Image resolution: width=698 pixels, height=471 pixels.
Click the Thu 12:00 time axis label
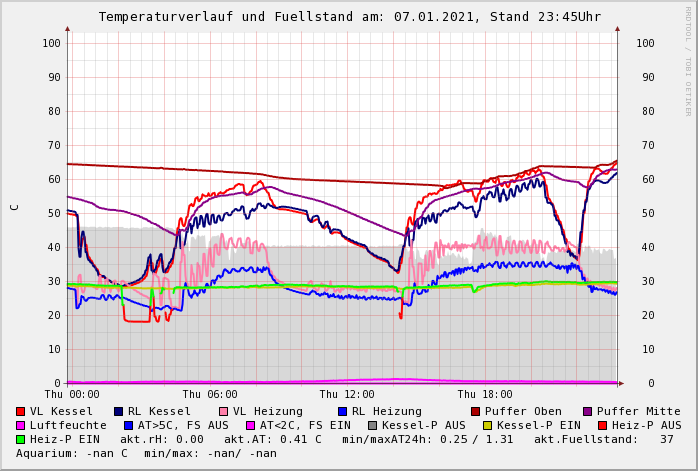347,395
